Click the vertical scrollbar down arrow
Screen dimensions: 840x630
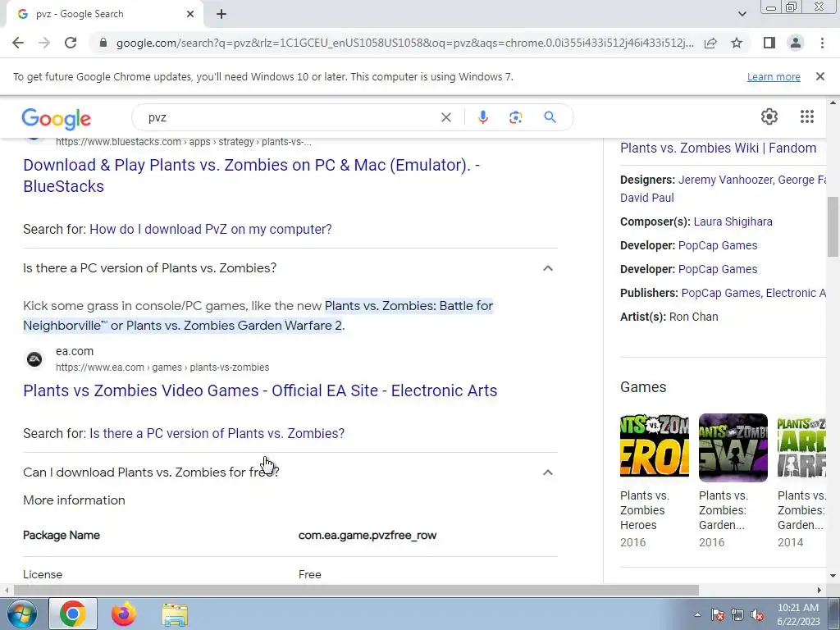click(x=833, y=576)
